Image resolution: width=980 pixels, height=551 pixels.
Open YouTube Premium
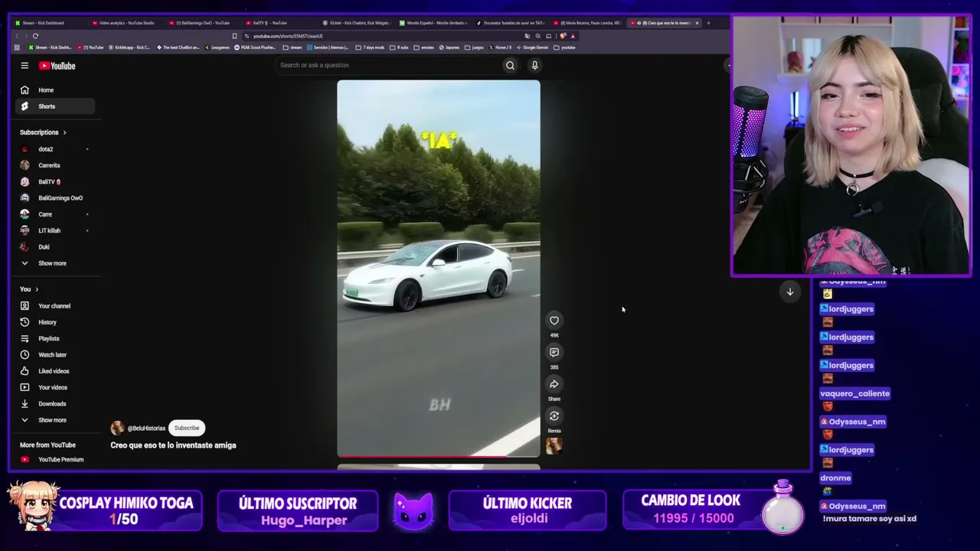click(54, 459)
